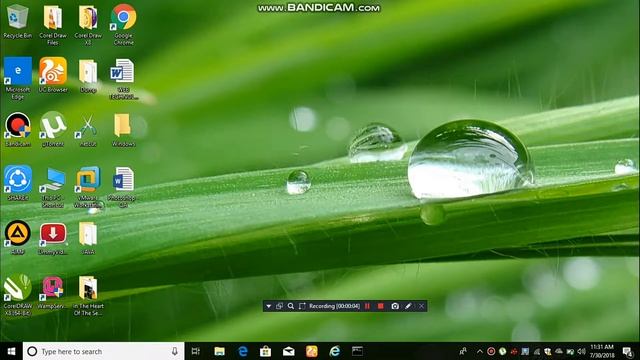Stop the Bandicam recording
The image size is (640, 360).
pyautogui.click(x=380, y=306)
